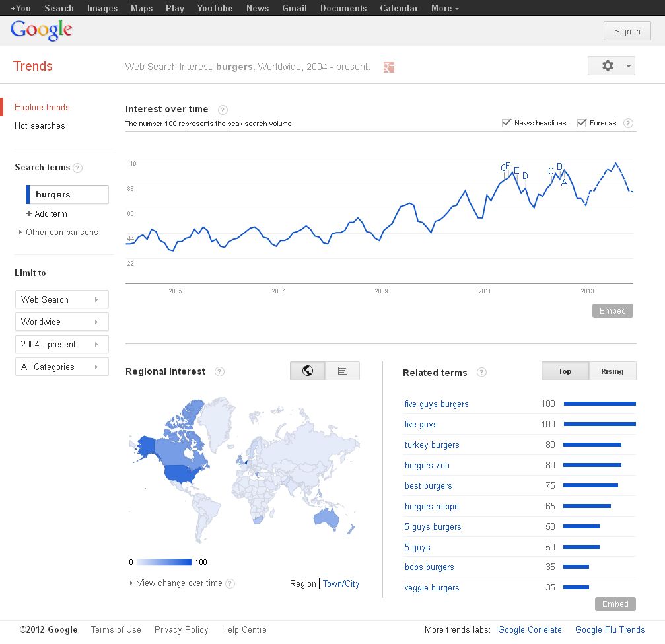The width and height of the screenshot is (665, 644).
Task: Open YouTube from the top bar
Action: click(215, 8)
